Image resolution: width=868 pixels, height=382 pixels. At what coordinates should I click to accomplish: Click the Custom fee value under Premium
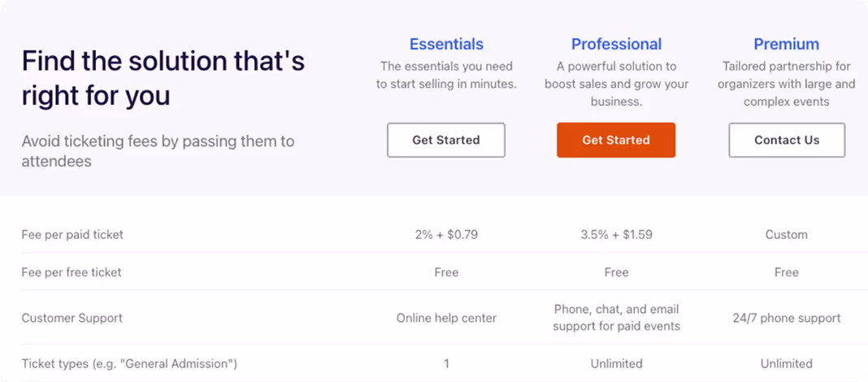click(787, 235)
